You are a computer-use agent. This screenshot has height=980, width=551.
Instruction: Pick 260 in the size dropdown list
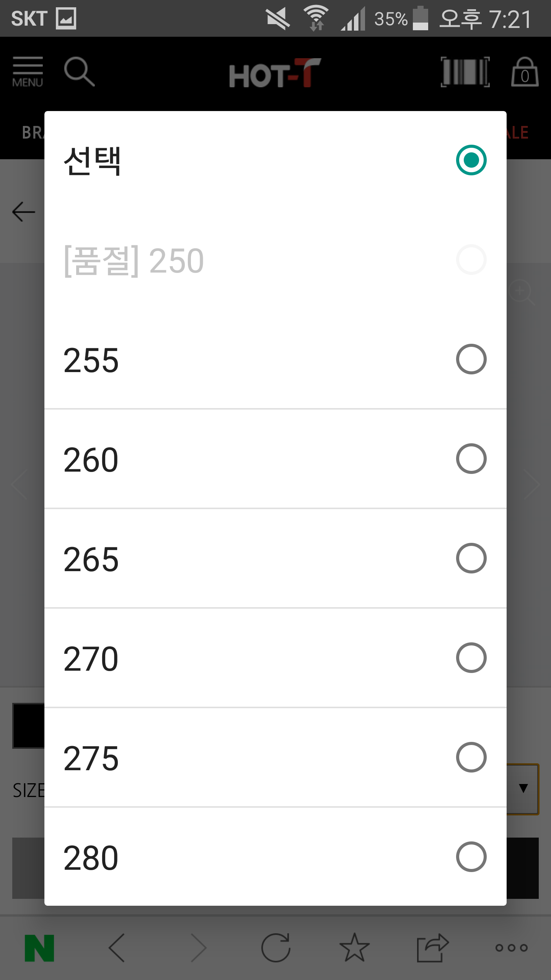275,459
